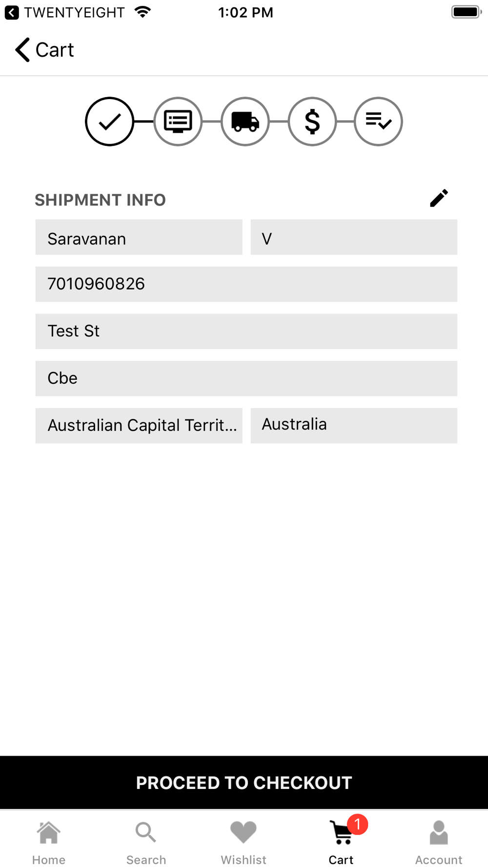Switch to the Search tab
Viewport: 488px width, 868px height.
(146, 842)
